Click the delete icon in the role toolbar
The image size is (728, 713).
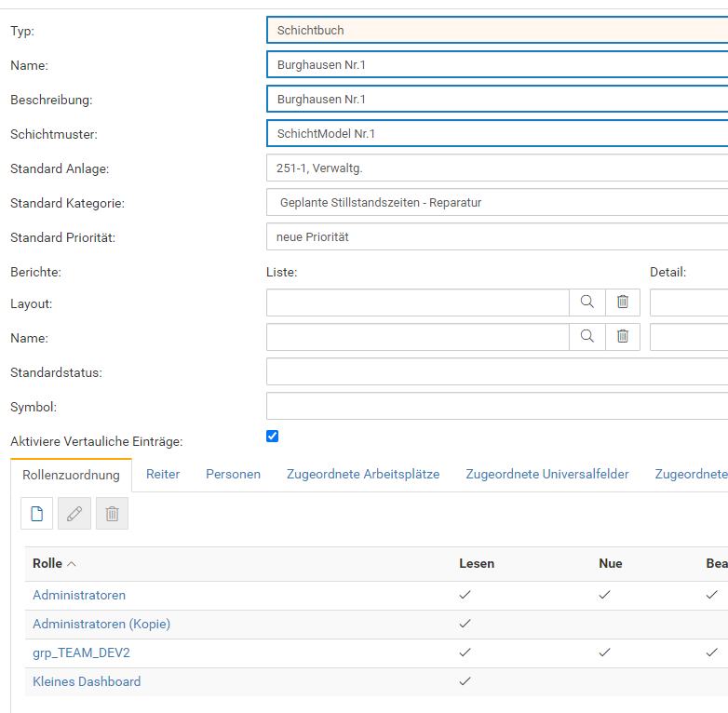click(x=112, y=513)
